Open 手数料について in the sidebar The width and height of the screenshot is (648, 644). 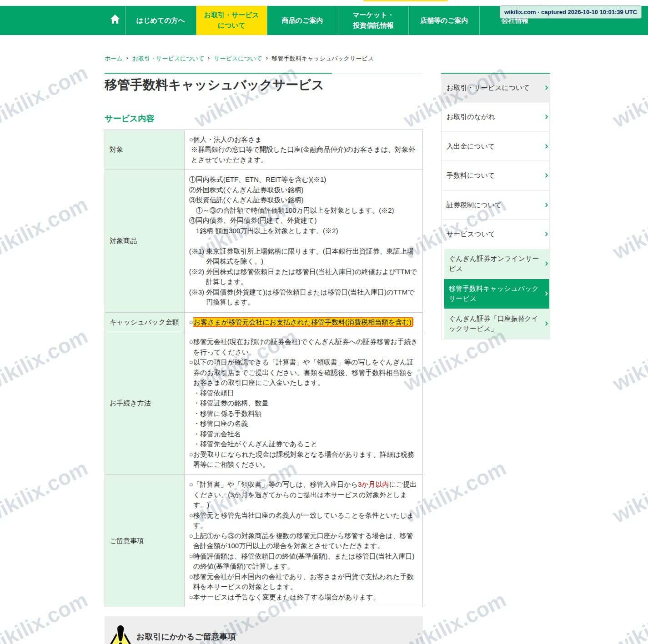click(x=495, y=175)
